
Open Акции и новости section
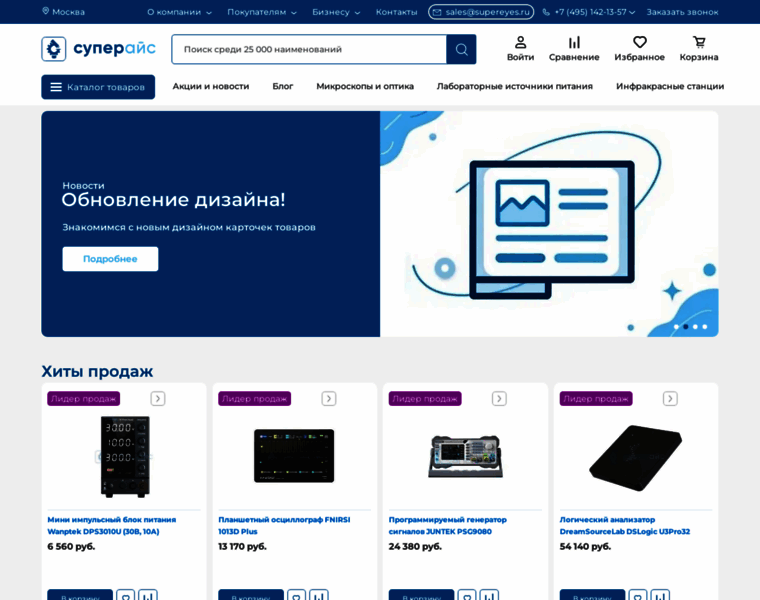point(211,86)
